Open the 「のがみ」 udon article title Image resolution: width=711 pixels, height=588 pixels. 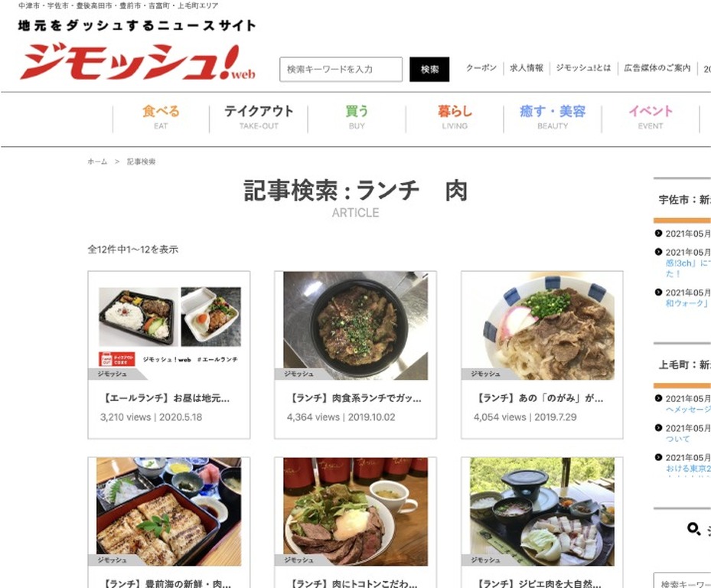pyautogui.click(x=538, y=398)
